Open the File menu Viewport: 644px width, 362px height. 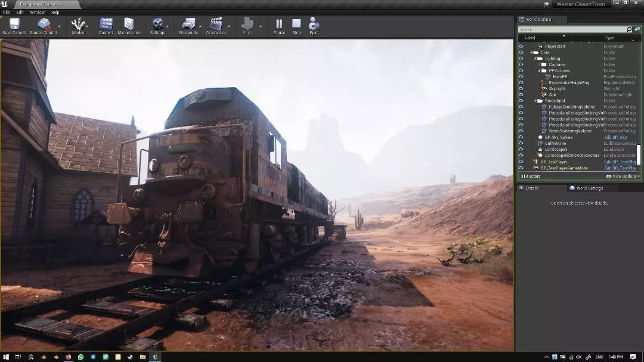[7, 13]
